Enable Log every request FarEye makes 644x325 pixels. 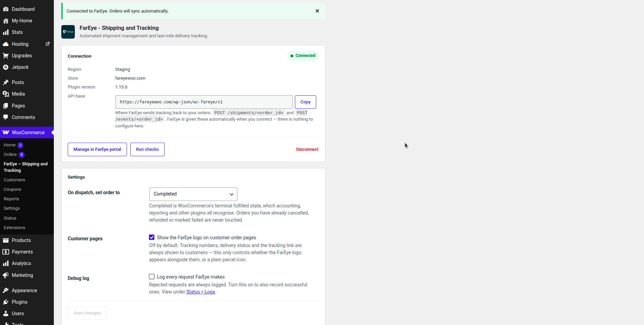coord(152,277)
